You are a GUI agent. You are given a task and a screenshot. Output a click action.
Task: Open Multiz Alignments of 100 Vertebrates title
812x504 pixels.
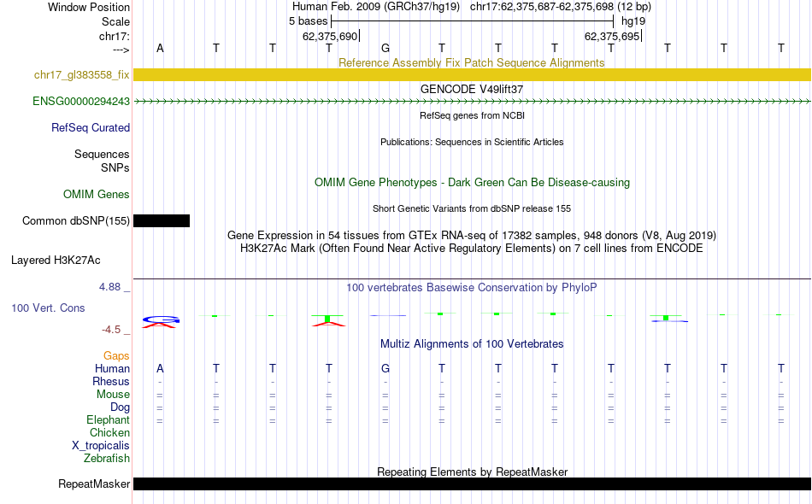pyautogui.click(x=472, y=344)
